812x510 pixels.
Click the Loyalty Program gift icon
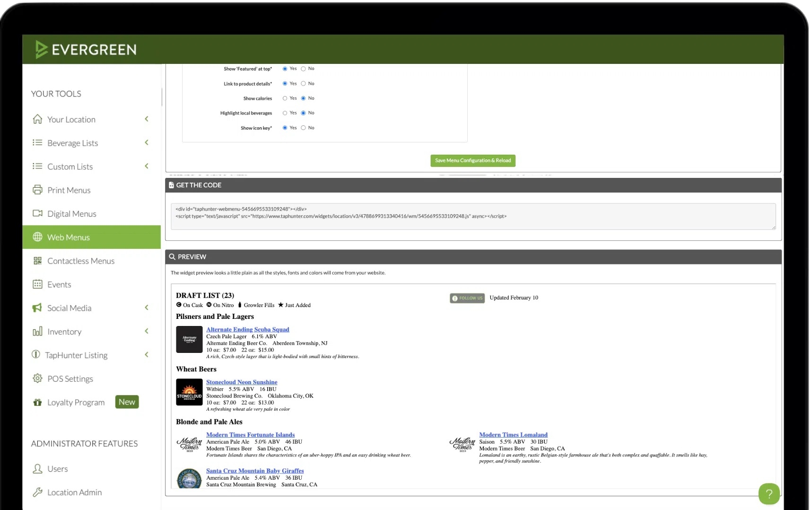coord(37,402)
